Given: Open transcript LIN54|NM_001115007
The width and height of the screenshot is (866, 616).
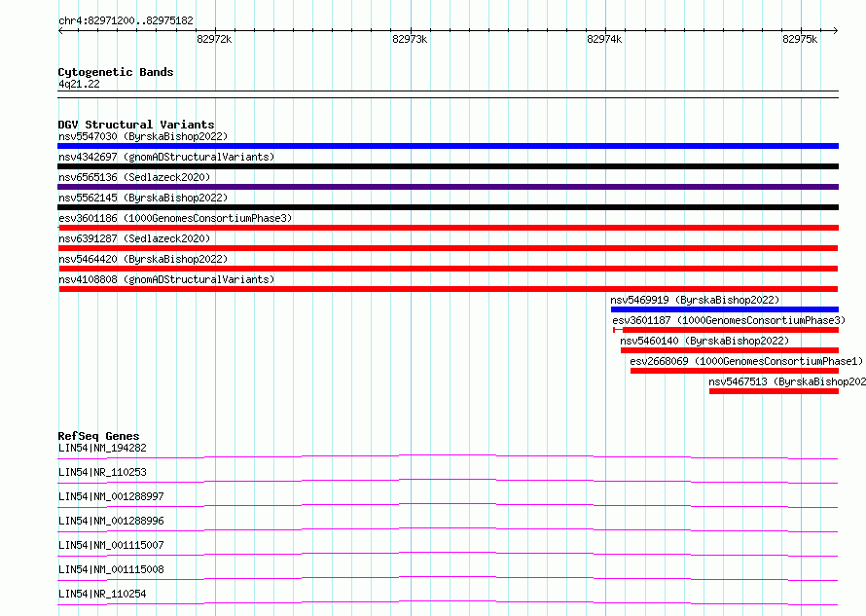Looking at the screenshot, I should click(111, 545).
